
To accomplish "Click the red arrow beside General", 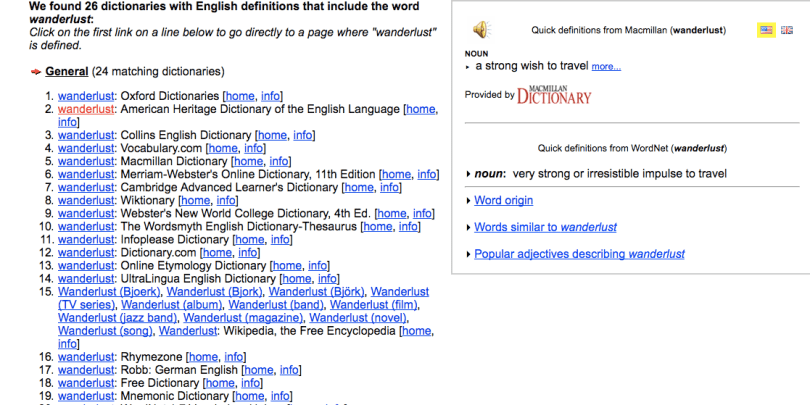I will click(36, 72).
